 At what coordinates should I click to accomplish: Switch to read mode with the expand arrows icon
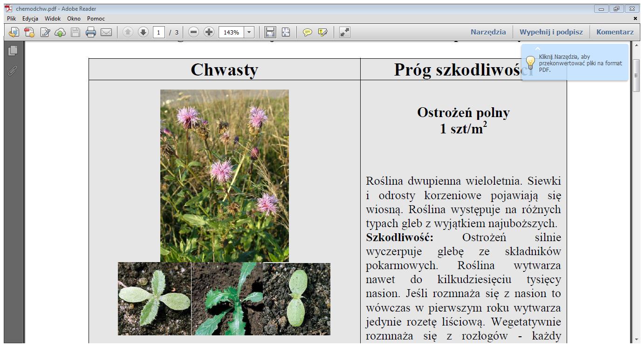345,32
